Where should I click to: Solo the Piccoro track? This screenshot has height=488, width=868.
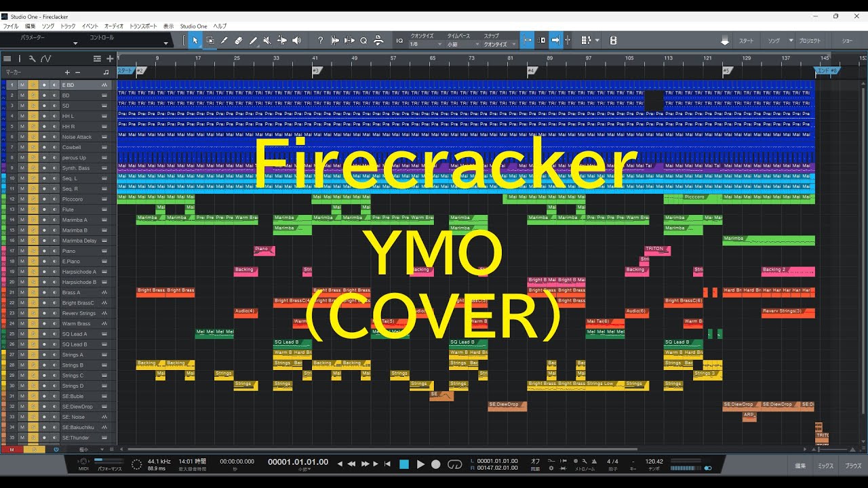coord(33,199)
